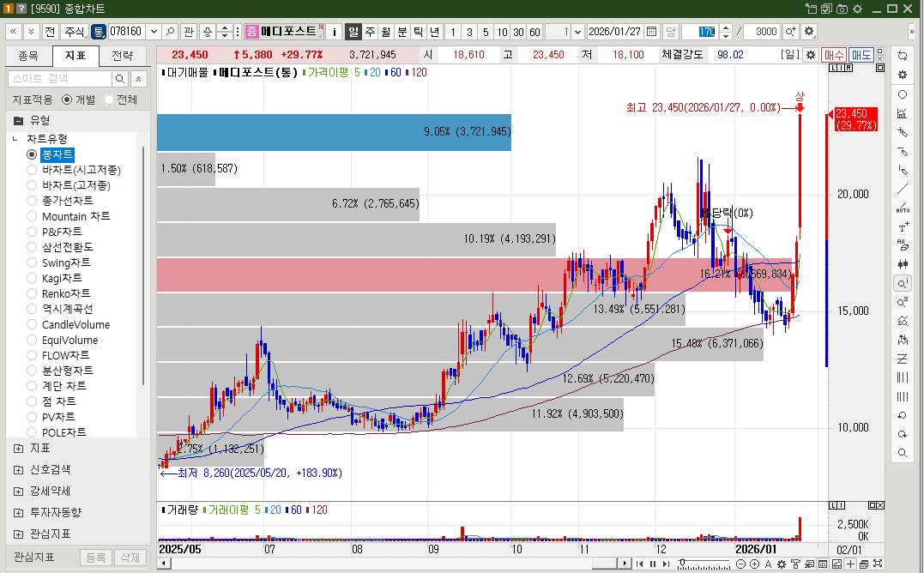This screenshot has width=924, height=573.
Task: Click the 삭제 button
Action: pos(130,557)
